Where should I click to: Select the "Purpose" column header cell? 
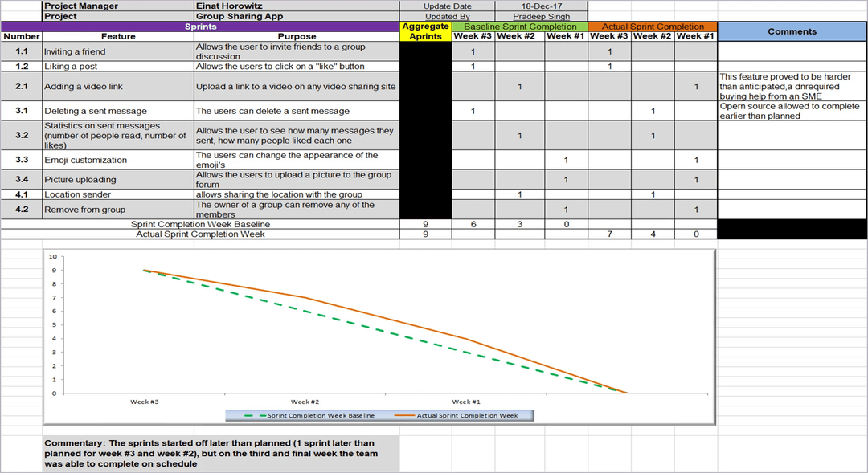point(297,36)
